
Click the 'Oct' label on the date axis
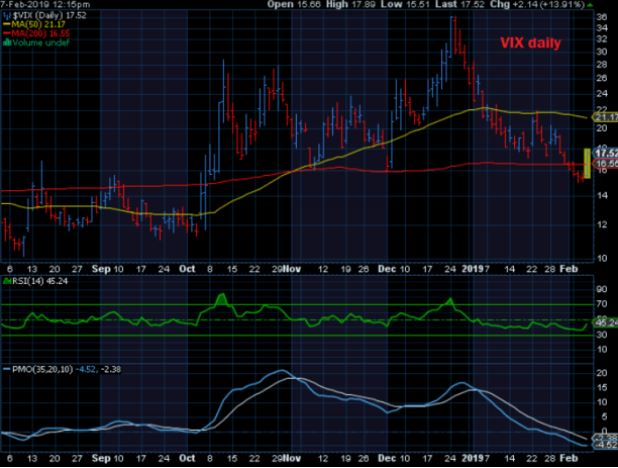pos(188,268)
